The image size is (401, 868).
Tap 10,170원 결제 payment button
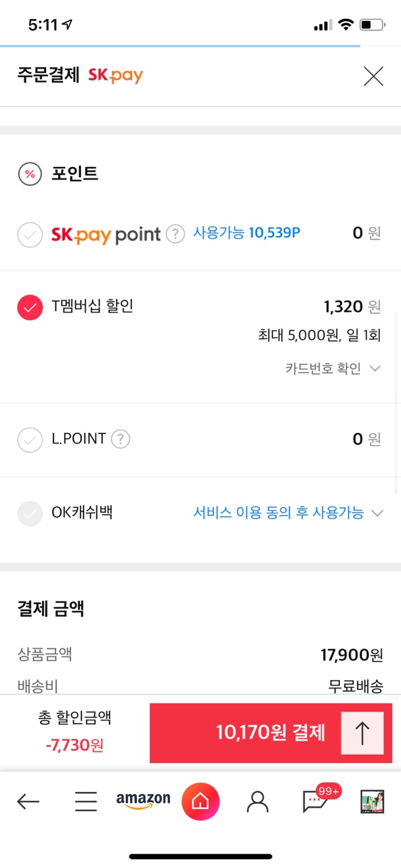click(270, 733)
